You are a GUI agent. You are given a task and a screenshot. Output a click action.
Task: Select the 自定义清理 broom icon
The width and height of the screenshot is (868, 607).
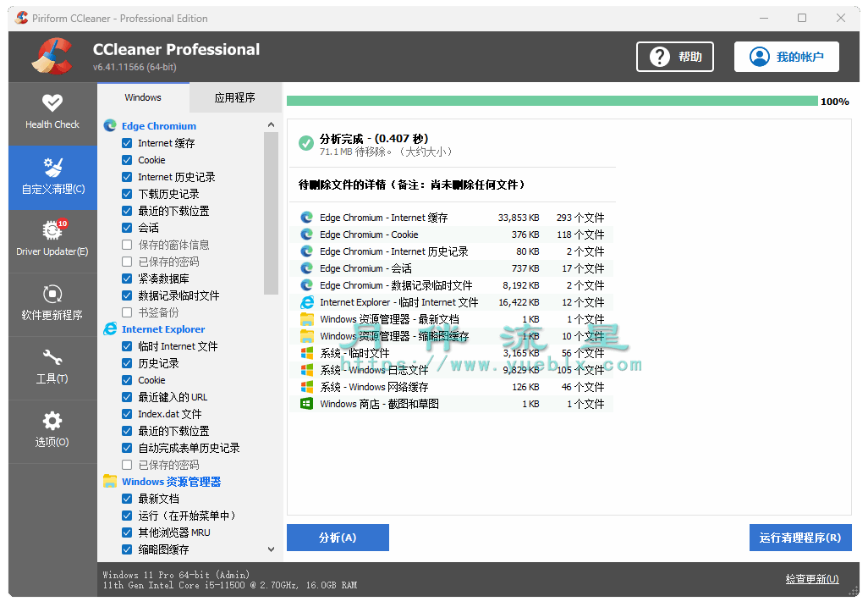pos(53,167)
